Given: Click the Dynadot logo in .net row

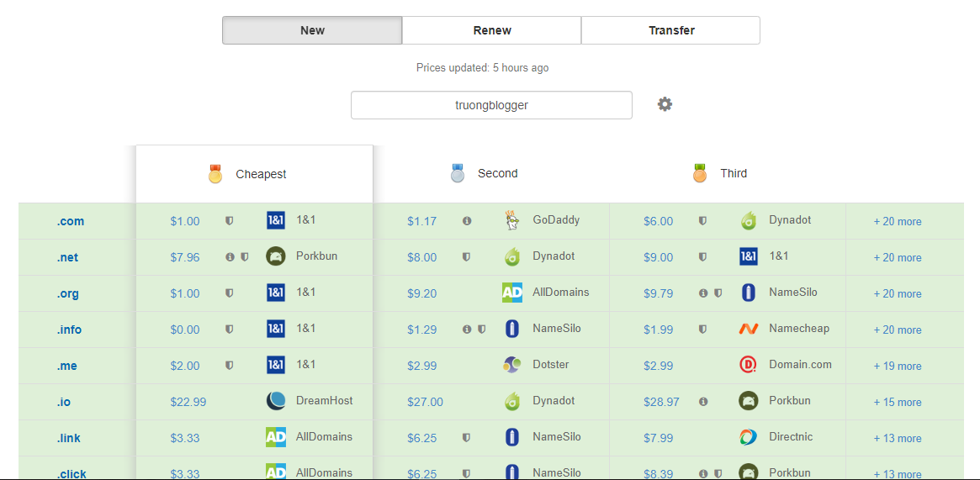Looking at the screenshot, I should point(512,256).
